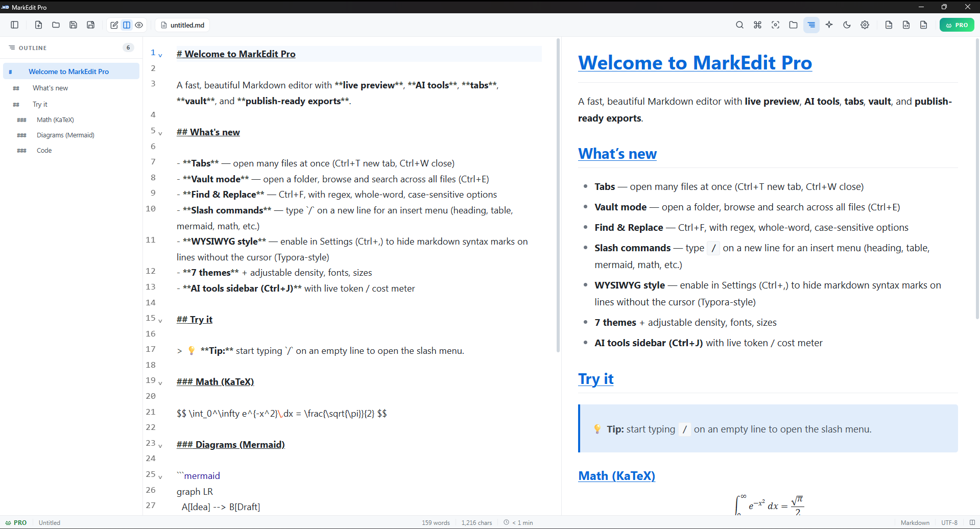This screenshot has height=529, width=980.
Task: Toggle dark mode moon icon
Action: (847, 25)
